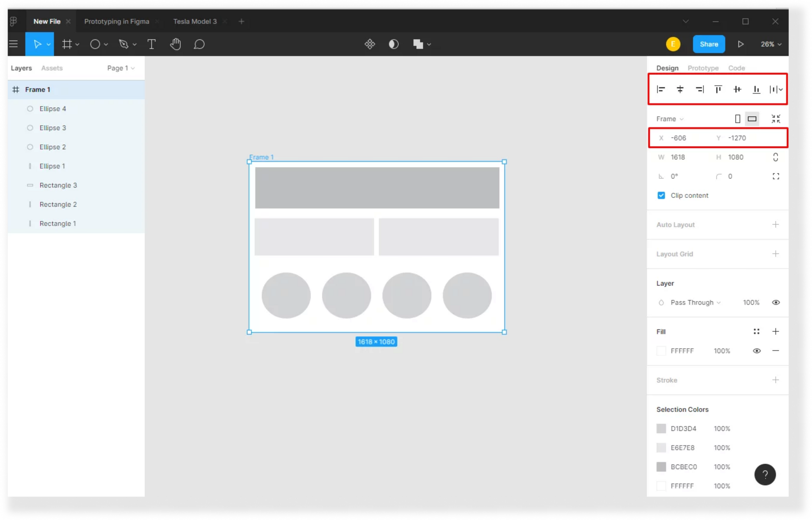This screenshot has width=812, height=520.
Task: Add Auto Layout with plus button
Action: [775, 224]
